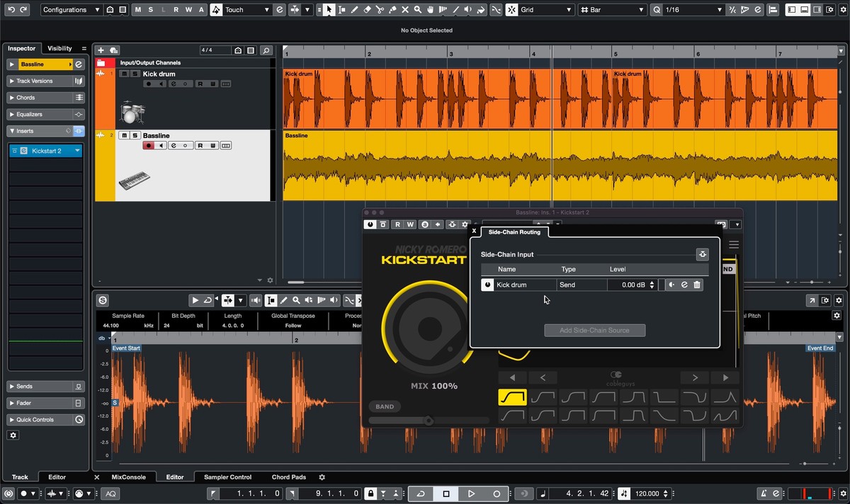Solo the Bassline track
The height and width of the screenshot is (504, 850).
pyautogui.click(x=135, y=135)
